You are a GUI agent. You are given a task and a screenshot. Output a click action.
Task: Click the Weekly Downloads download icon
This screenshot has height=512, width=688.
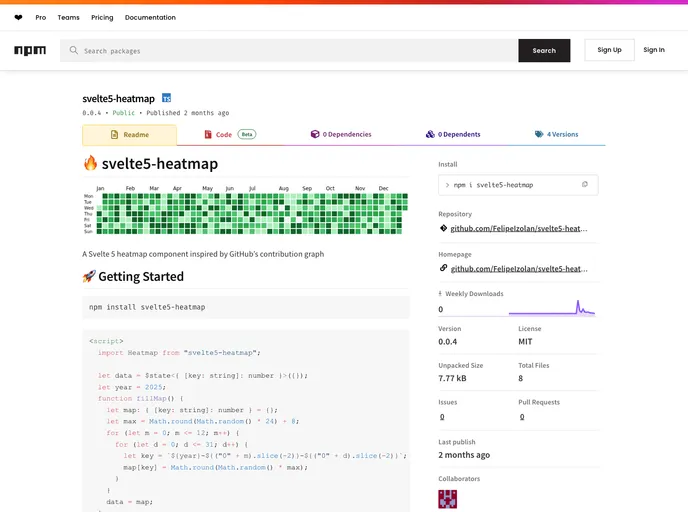point(440,294)
